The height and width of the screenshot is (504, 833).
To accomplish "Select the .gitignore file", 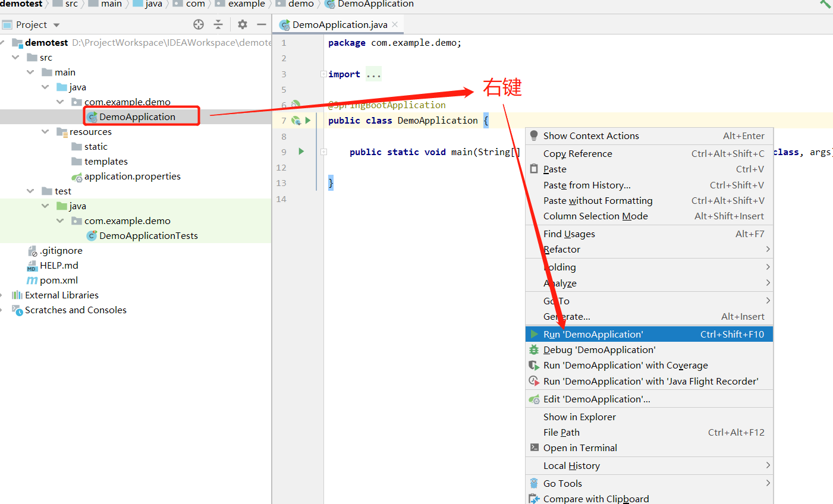I will tap(62, 250).
